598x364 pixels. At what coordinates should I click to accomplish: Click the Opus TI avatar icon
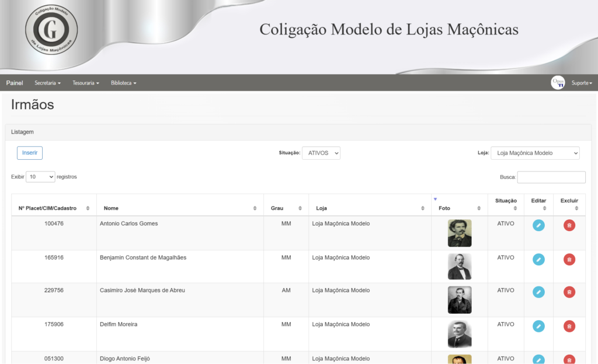[558, 83]
